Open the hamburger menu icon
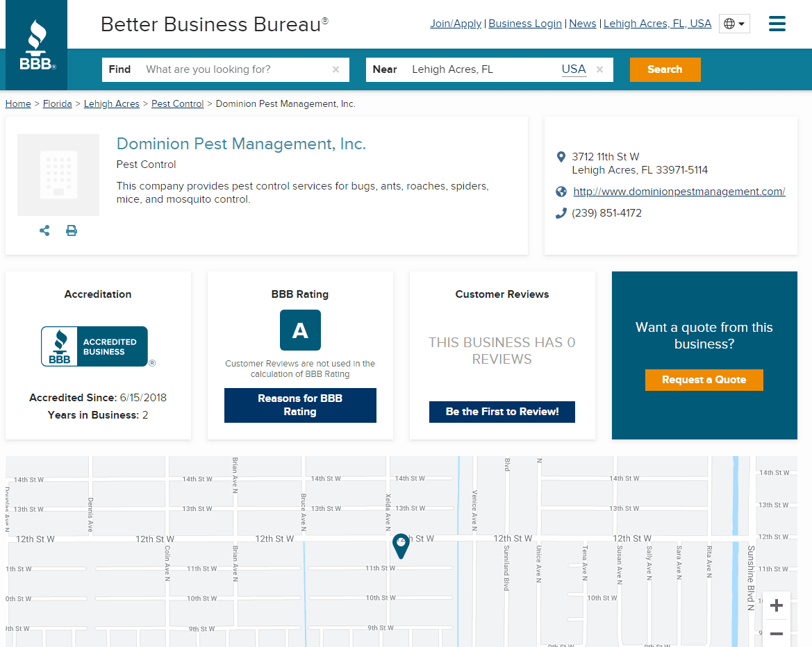 [x=777, y=24]
